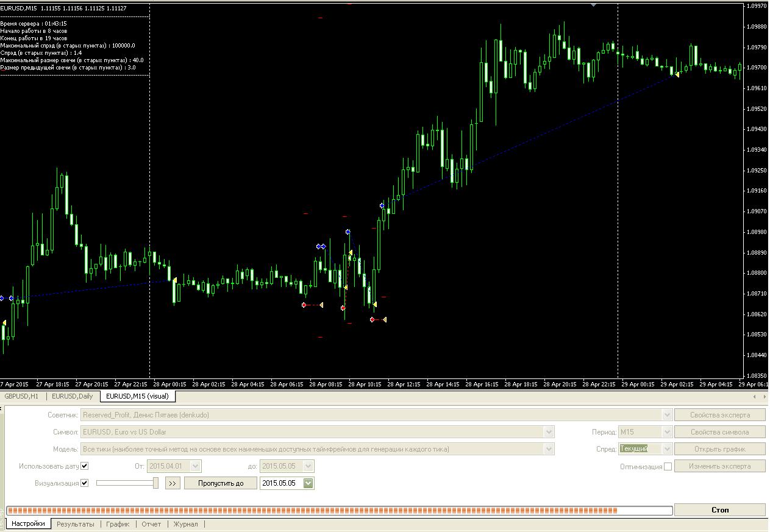Click the EURUSD,M15 chart header quote text
This screenshot has width=770, height=532.
[x=63, y=8]
